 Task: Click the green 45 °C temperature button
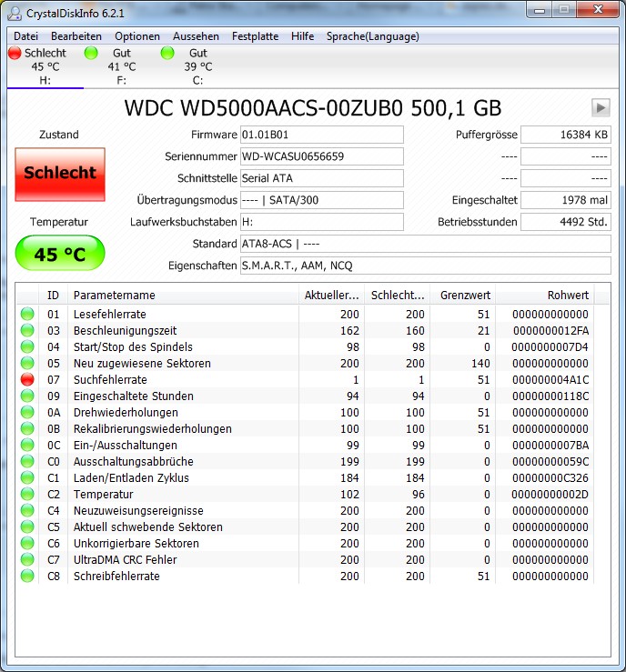click(60, 253)
